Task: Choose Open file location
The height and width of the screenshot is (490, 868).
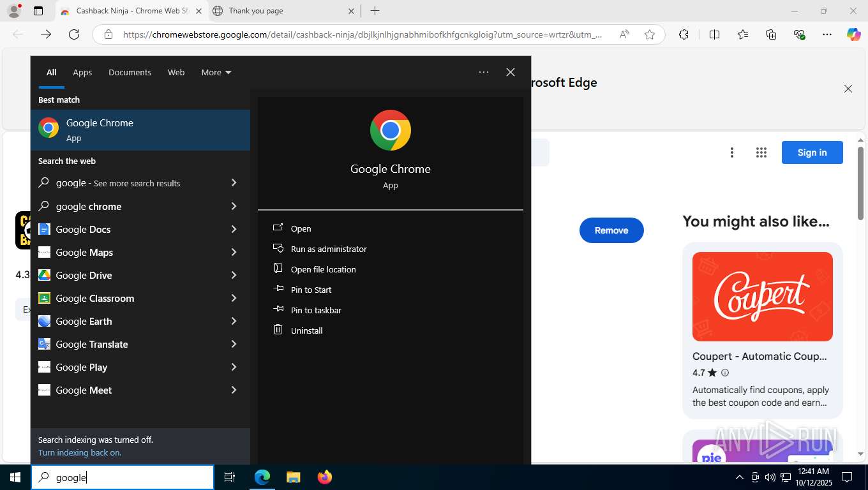Action: (x=323, y=269)
